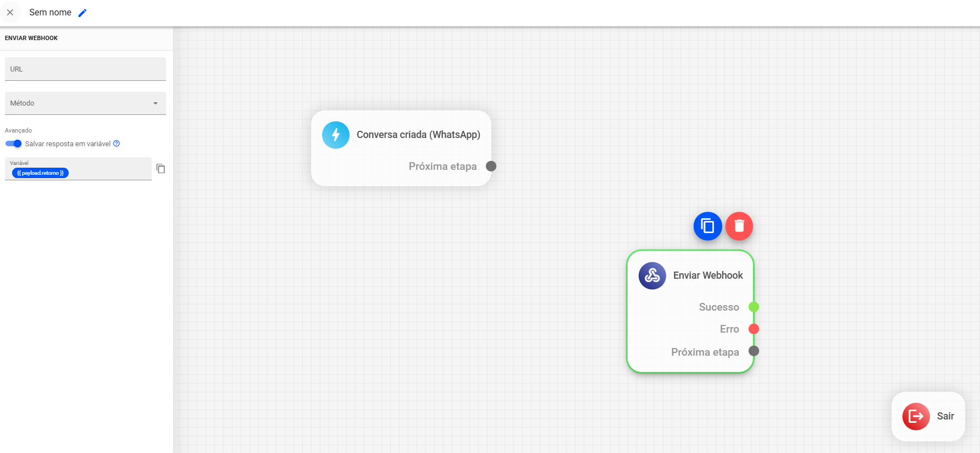Click the help icon beside Salvar resposta
Viewport: 980px width, 453px height.
pyautogui.click(x=117, y=143)
